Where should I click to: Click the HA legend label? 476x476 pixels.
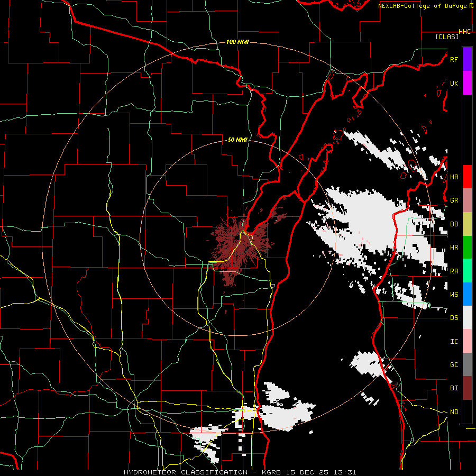(454, 177)
